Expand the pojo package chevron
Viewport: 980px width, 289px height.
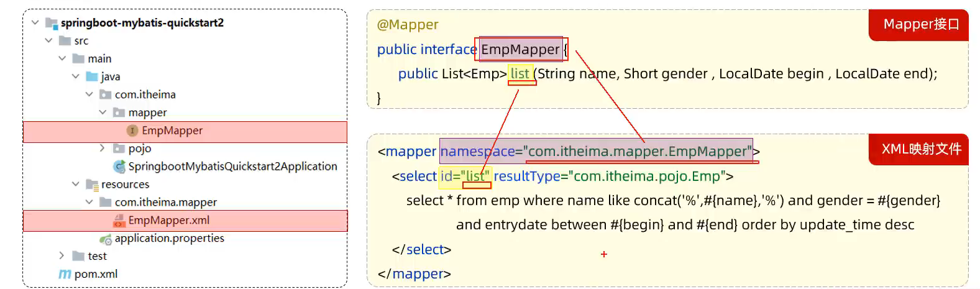tap(103, 148)
